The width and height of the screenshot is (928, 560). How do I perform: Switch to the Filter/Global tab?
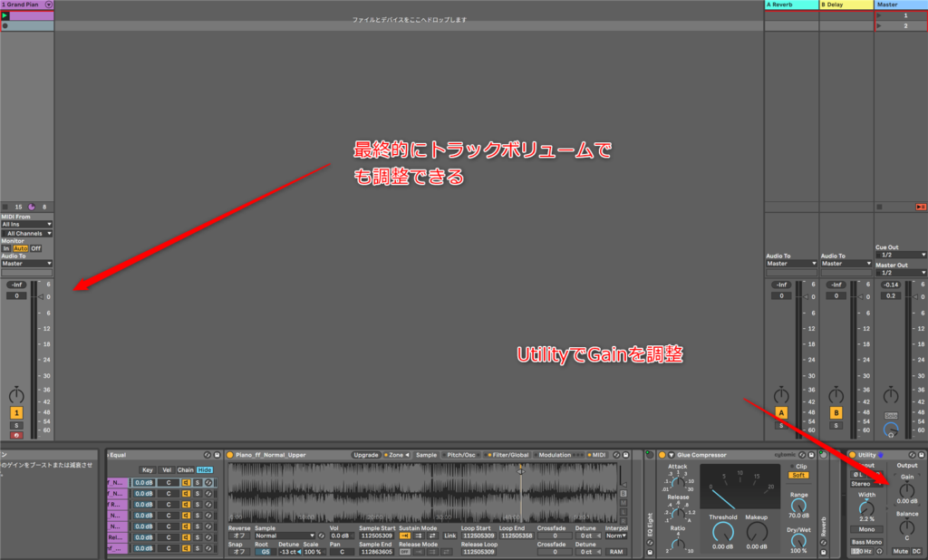click(x=509, y=455)
